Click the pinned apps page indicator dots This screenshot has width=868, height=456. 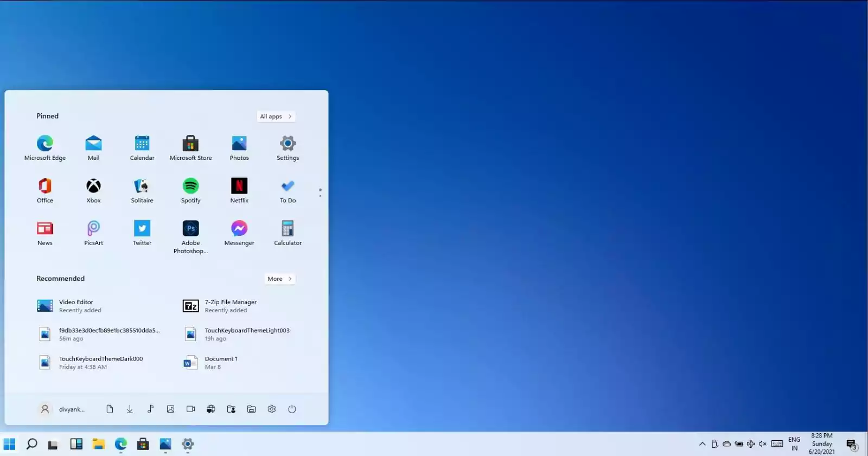tap(320, 192)
